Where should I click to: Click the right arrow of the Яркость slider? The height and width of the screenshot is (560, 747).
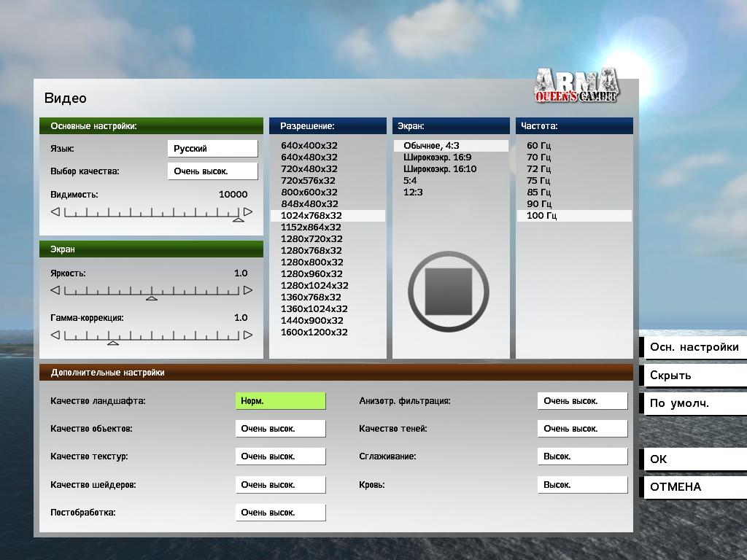pyautogui.click(x=248, y=290)
